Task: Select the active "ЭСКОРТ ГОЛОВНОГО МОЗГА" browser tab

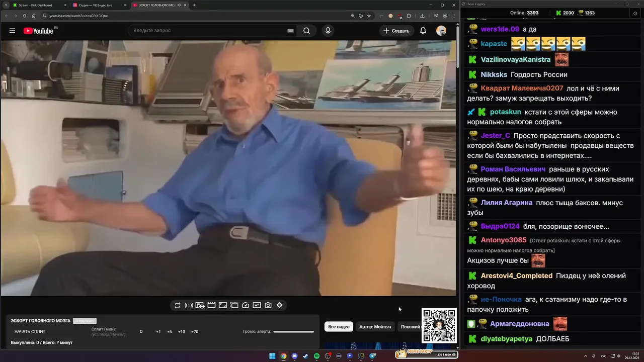Action: pos(159,5)
